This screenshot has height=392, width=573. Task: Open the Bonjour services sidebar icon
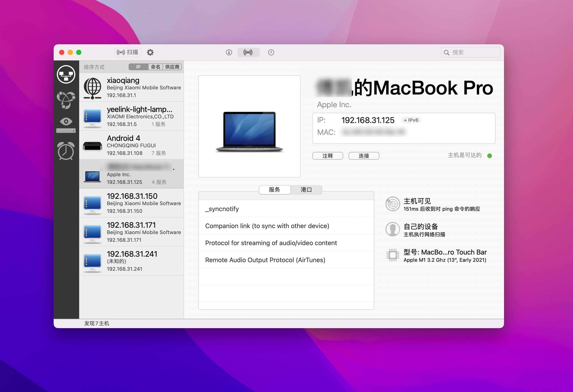click(x=66, y=100)
